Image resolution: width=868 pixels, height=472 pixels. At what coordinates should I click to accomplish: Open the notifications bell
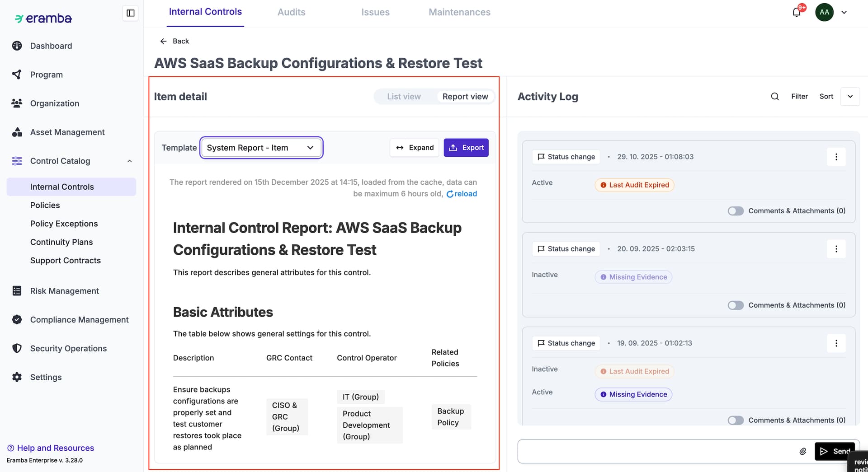click(x=797, y=12)
